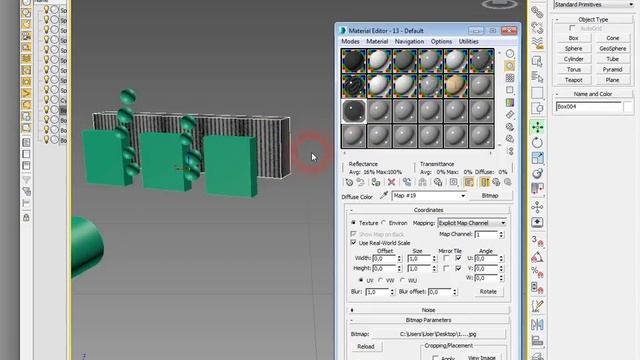Click the Mirror tool icon

538,324
